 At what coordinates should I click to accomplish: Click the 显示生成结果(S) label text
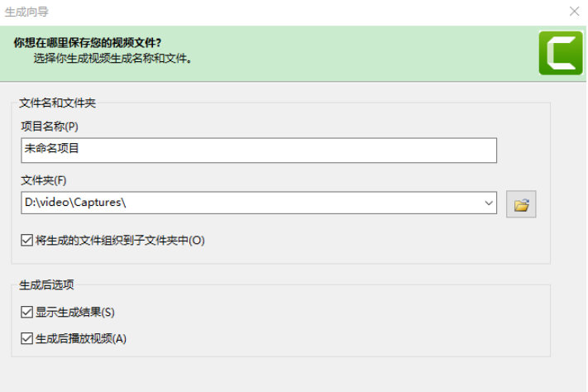[x=75, y=313]
